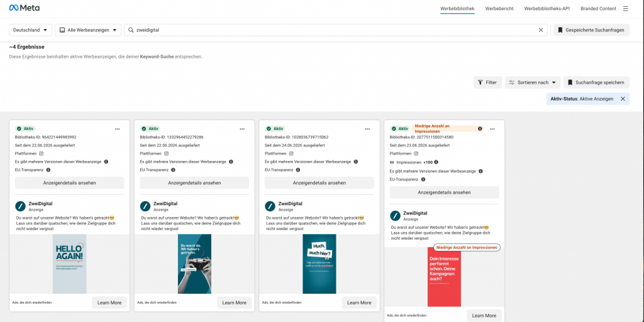Open options menu for ad 964221449983992
This screenshot has height=322, width=644.
pyautogui.click(x=118, y=129)
